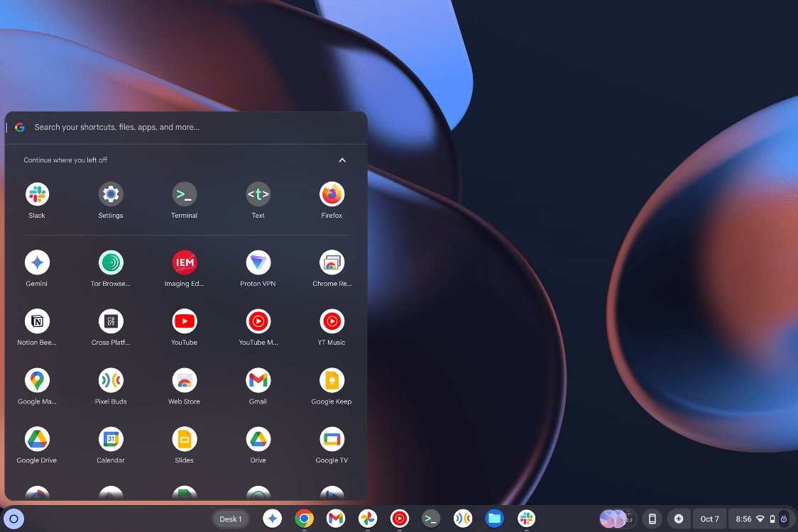The height and width of the screenshot is (532, 798).
Task: Open the Desk 1 switcher
Action: click(x=231, y=519)
